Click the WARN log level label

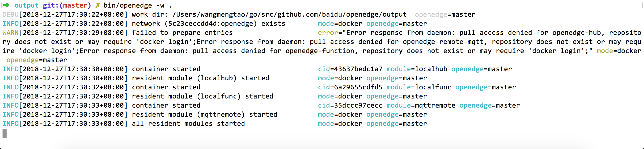tap(10, 33)
